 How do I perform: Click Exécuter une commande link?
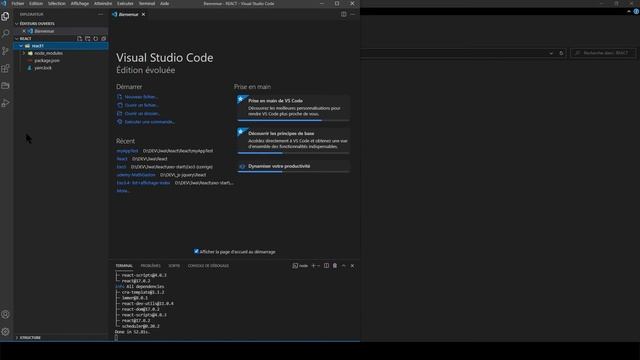[x=149, y=122]
